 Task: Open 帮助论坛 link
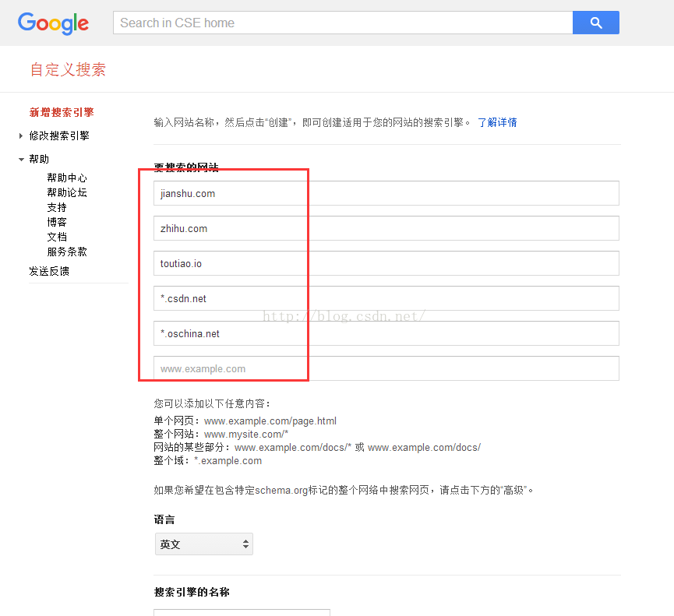click(x=67, y=192)
